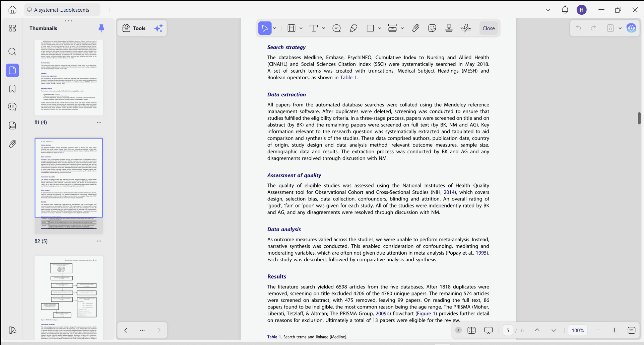Image resolution: width=644 pixels, height=345 pixels.
Task: Open the all tools grid icon in sidebar
Action: point(12,28)
